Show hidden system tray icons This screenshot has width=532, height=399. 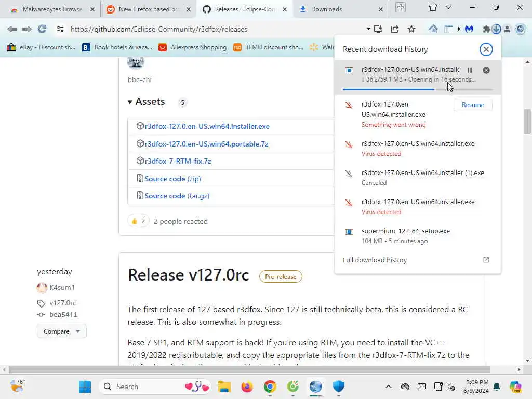(389, 387)
